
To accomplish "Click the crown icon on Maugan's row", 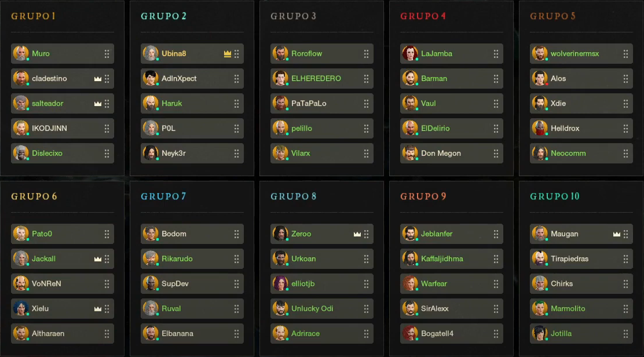I will point(617,234).
